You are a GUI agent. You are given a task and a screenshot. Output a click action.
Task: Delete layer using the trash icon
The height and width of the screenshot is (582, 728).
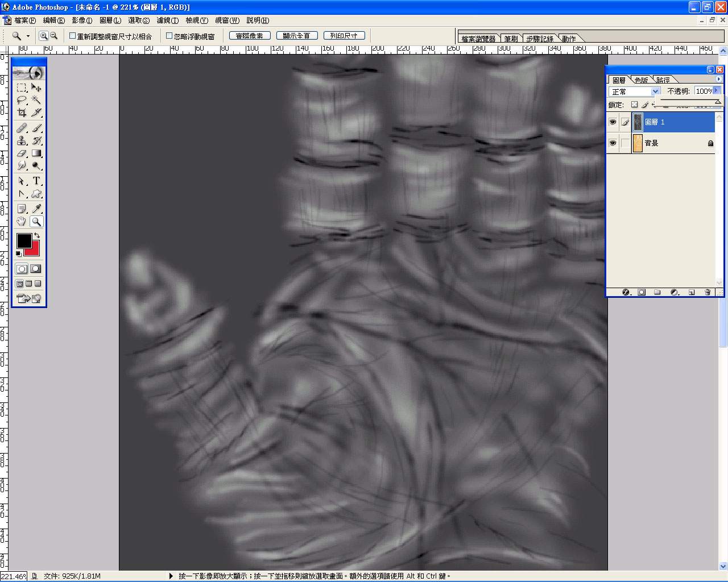pos(708,292)
